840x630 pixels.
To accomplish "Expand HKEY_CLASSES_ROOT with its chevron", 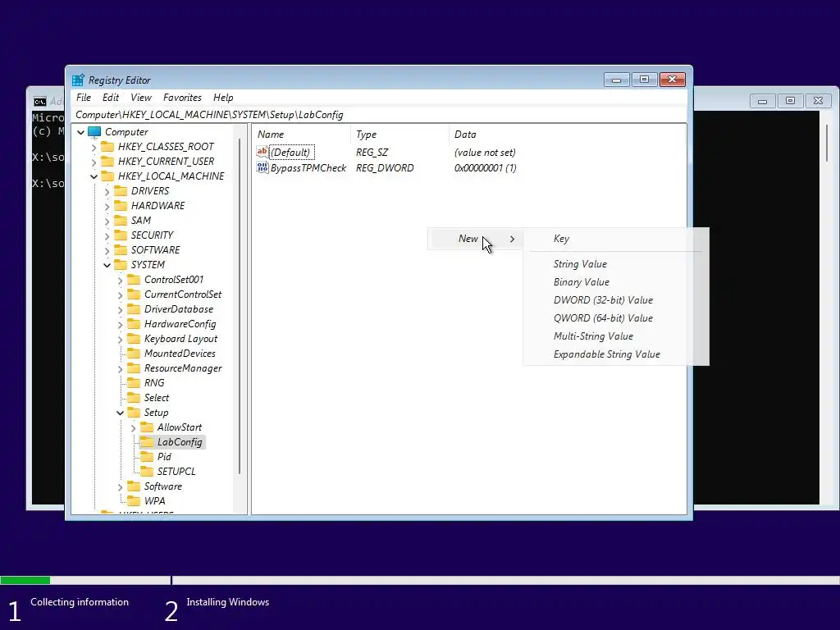I will click(x=94, y=147).
